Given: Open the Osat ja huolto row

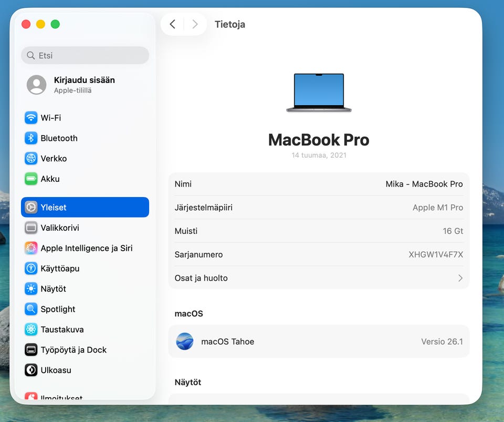Looking at the screenshot, I should [319, 278].
